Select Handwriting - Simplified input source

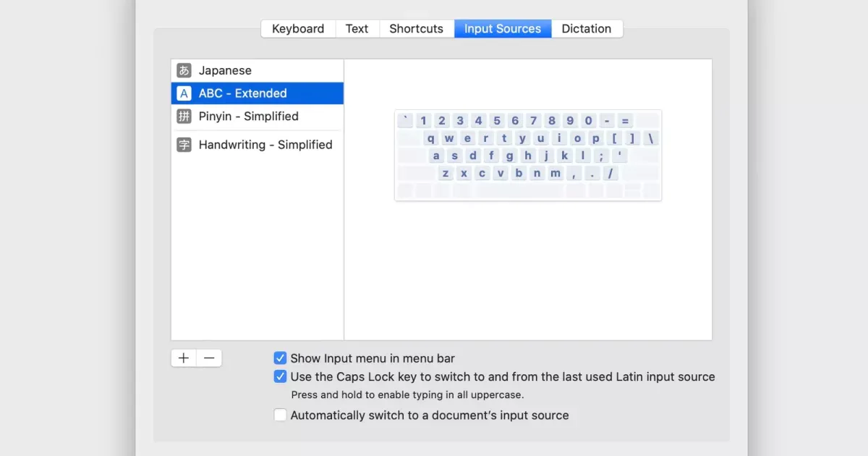265,145
